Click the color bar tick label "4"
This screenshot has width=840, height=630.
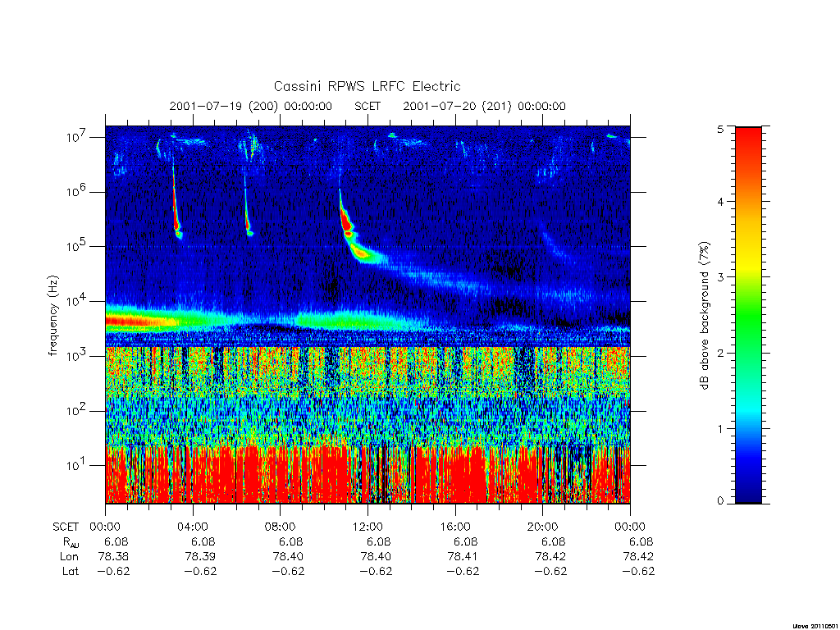coord(720,202)
